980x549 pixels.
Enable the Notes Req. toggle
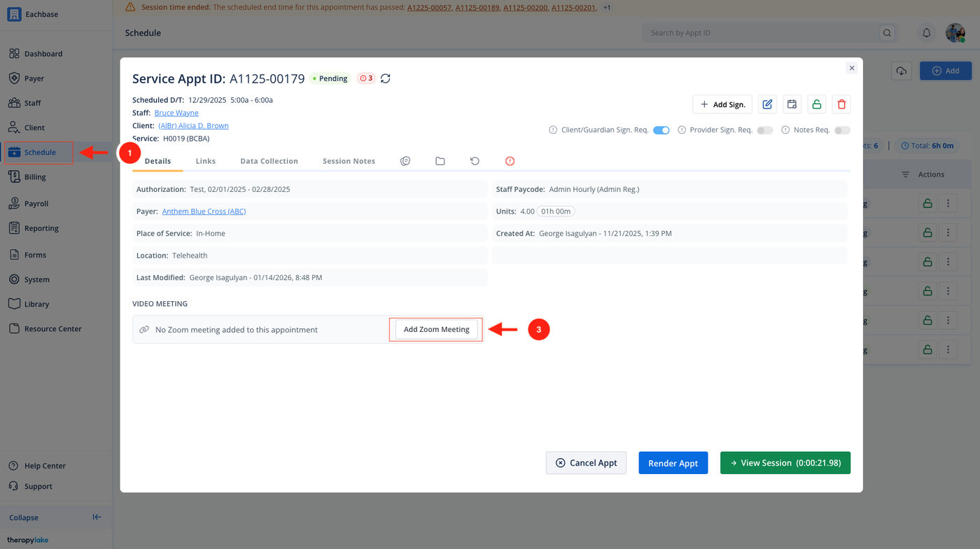(842, 130)
